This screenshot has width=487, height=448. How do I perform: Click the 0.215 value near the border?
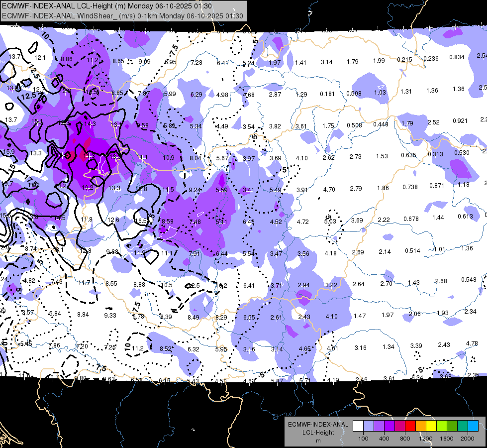(405, 59)
